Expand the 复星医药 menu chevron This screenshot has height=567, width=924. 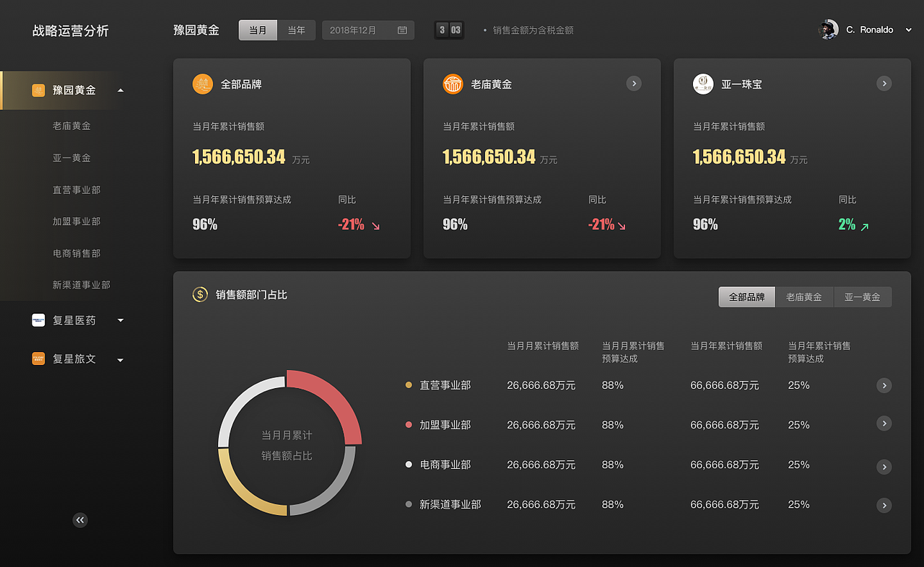(120, 320)
